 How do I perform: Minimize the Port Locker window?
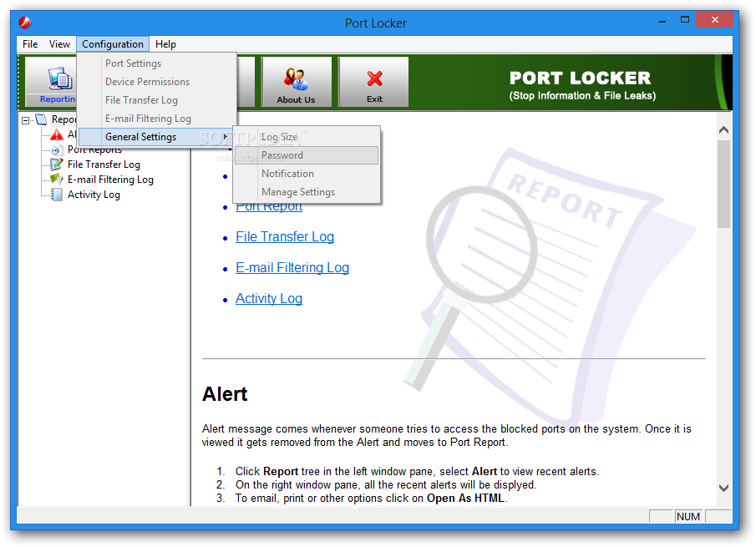click(662, 21)
